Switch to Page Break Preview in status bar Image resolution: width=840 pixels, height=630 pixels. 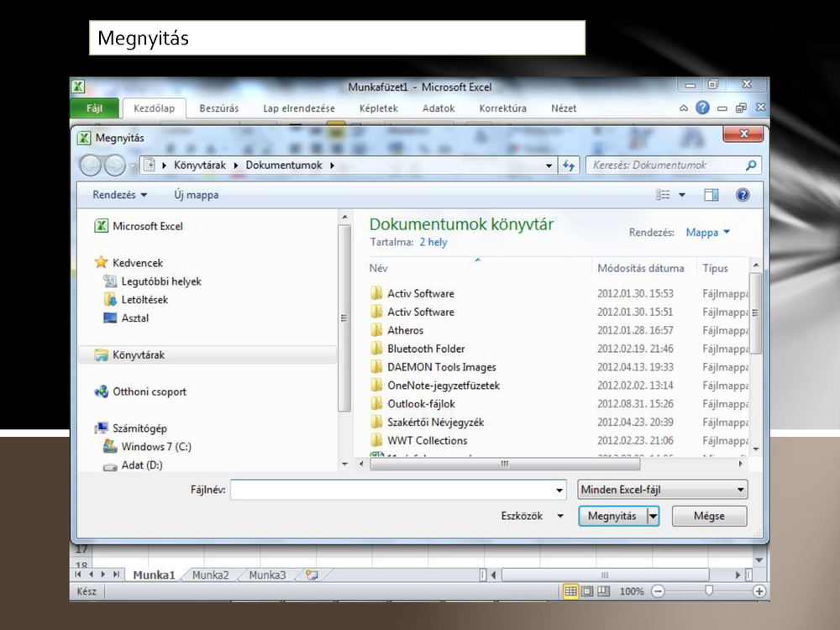(604, 591)
